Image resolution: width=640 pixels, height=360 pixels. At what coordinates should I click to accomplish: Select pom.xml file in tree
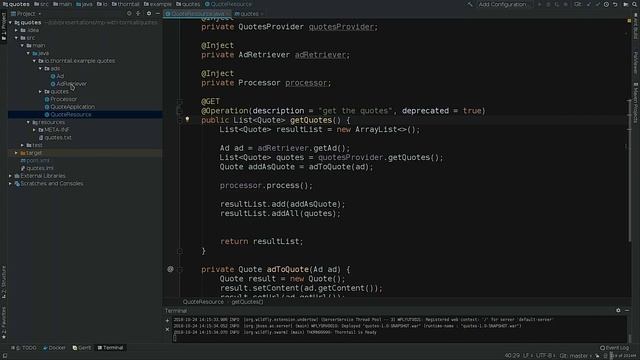(x=34, y=160)
